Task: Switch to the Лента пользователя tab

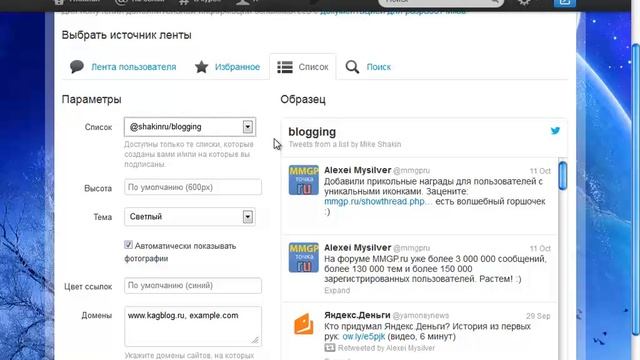Action: [123, 67]
